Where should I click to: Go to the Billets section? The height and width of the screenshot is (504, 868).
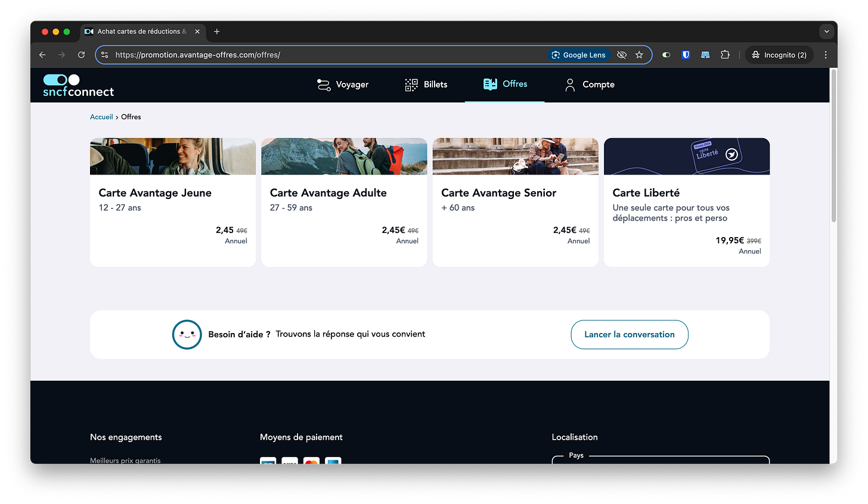(x=426, y=85)
